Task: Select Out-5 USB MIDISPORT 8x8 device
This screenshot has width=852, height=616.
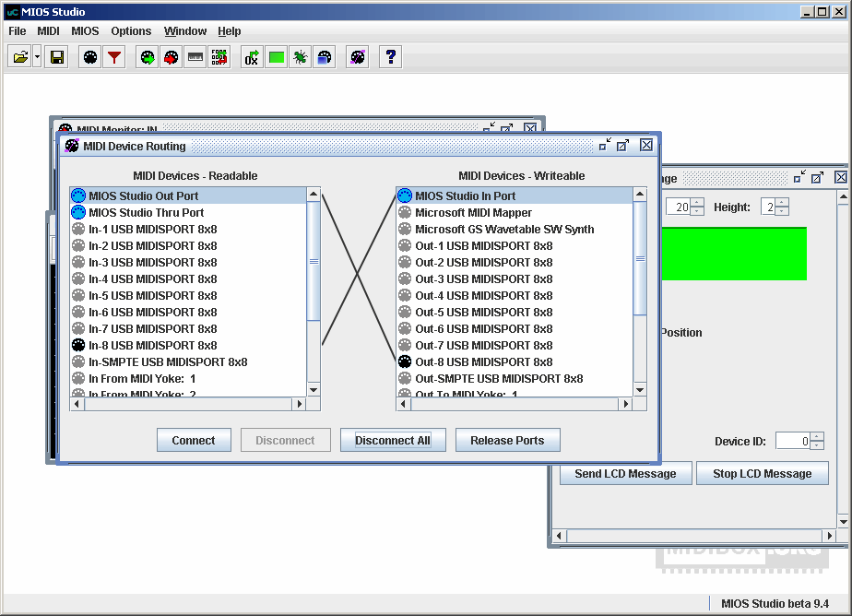Action: click(x=515, y=313)
